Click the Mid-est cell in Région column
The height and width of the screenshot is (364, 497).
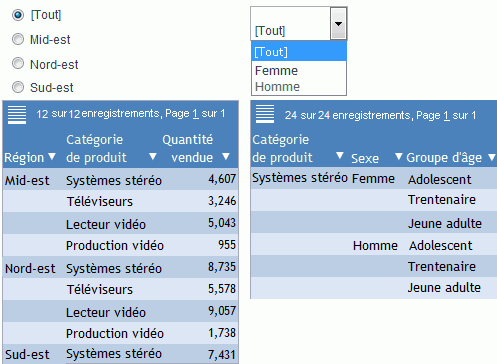point(27,181)
